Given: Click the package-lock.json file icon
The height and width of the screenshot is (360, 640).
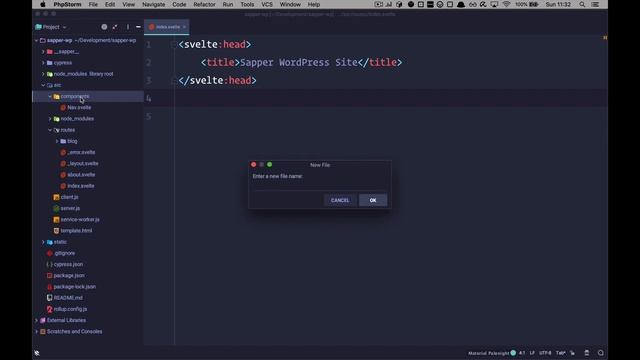Looking at the screenshot, I should point(49,287).
